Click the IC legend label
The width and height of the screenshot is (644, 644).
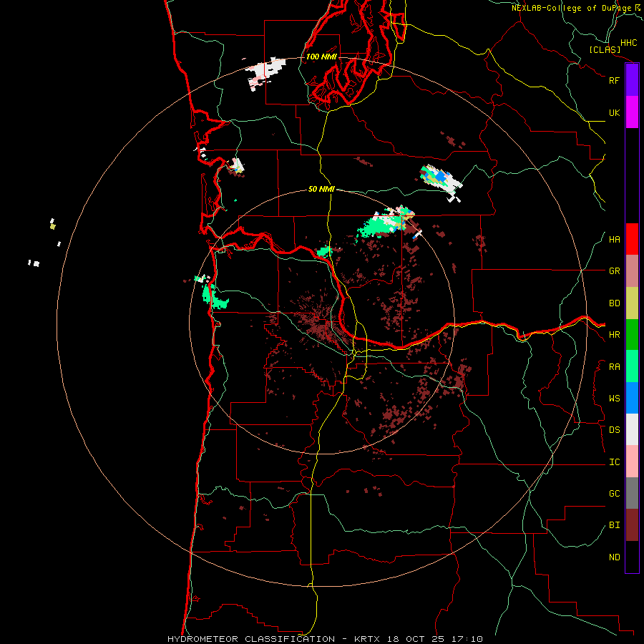[x=615, y=462]
